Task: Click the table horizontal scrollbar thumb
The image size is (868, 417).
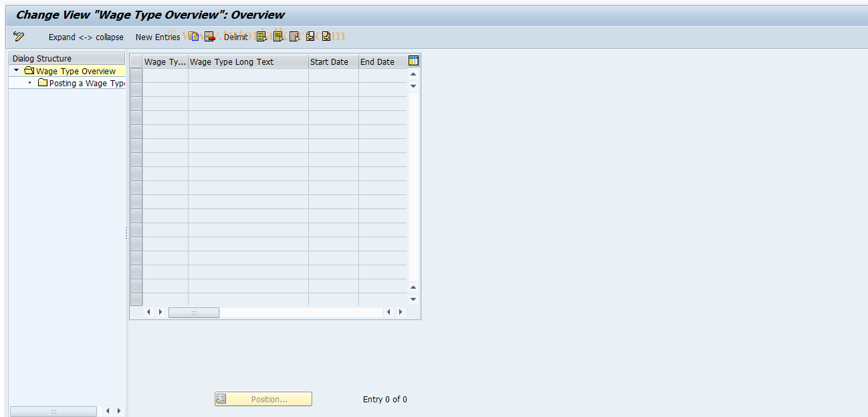Action: 194,312
